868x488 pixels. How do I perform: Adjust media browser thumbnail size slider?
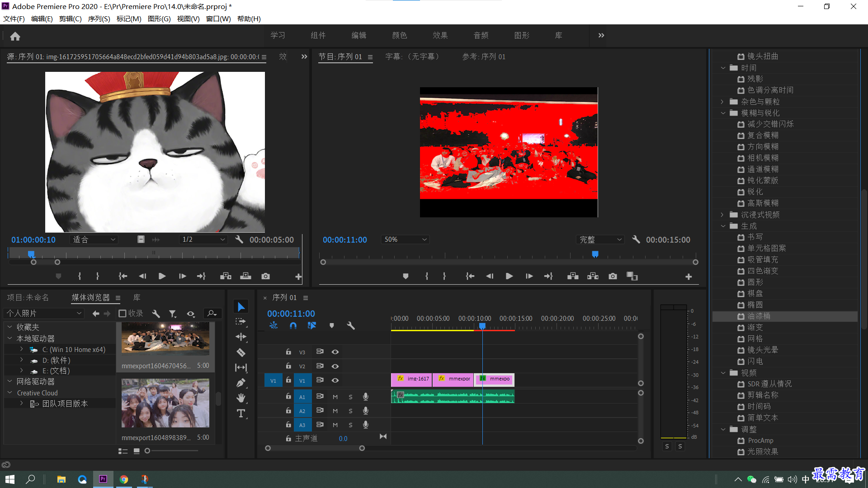pos(147,451)
